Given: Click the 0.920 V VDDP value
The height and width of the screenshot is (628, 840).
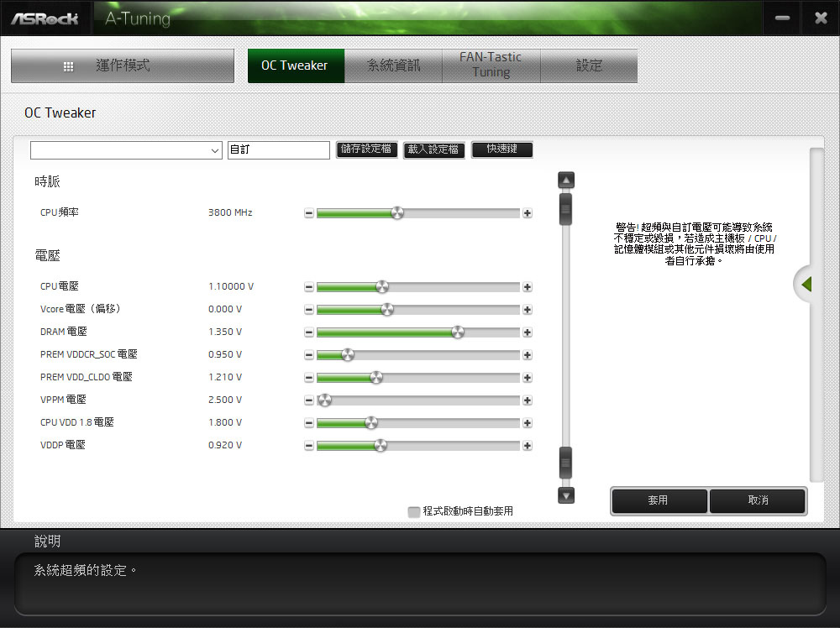Looking at the screenshot, I should (x=225, y=445).
